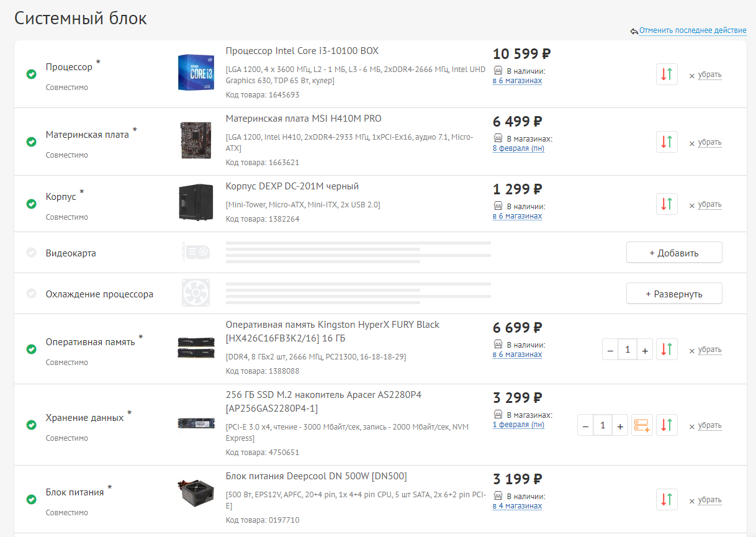This screenshot has width=756, height=537.
Task: Click swap arrows icon for Kingston RAM
Action: pos(667,350)
